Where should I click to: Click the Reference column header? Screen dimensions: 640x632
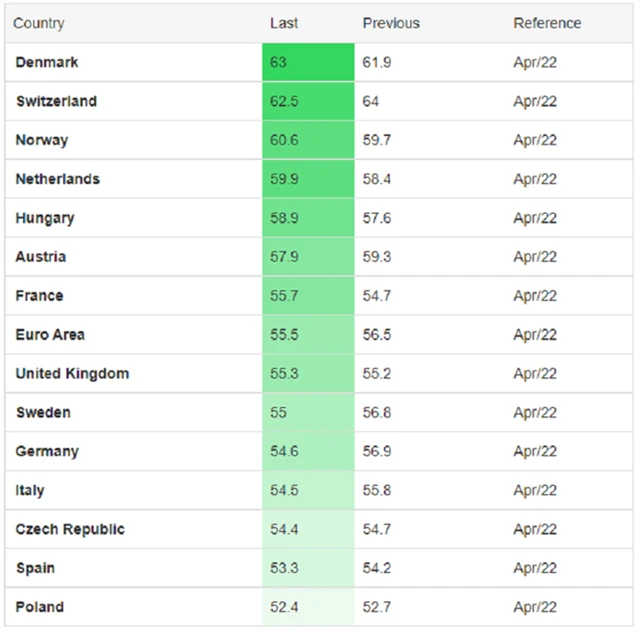click(x=547, y=23)
